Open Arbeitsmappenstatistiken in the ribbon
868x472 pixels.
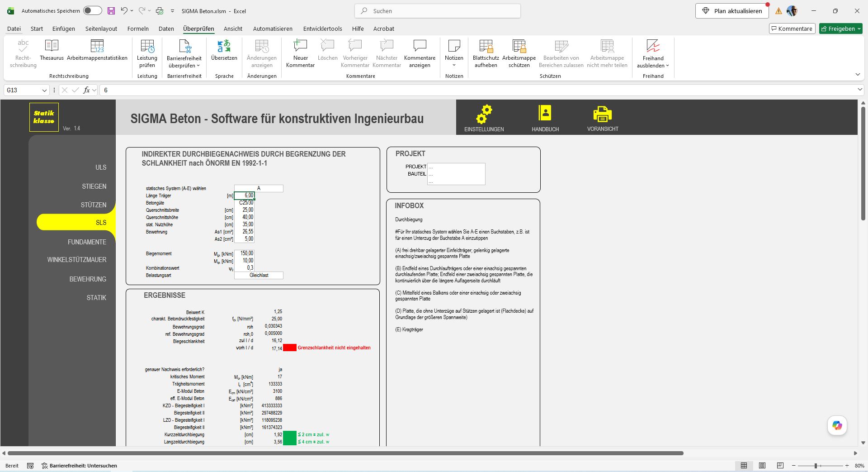[x=97, y=50]
